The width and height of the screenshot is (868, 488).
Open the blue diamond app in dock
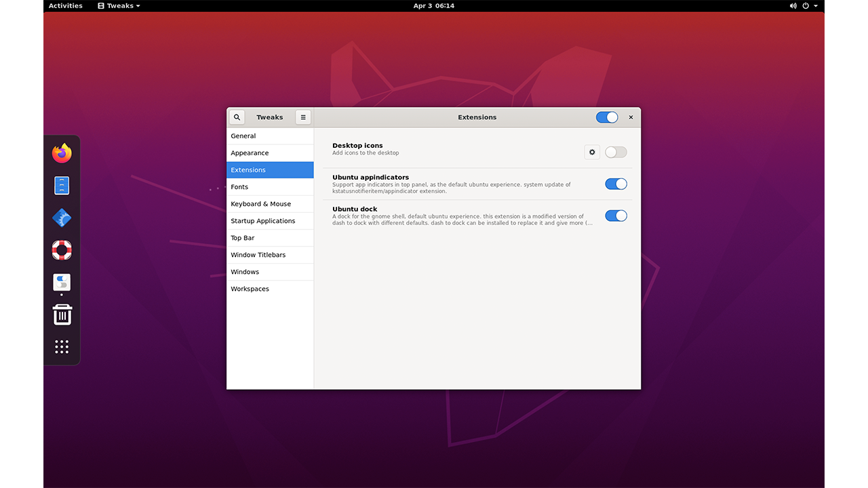(62, 218)
